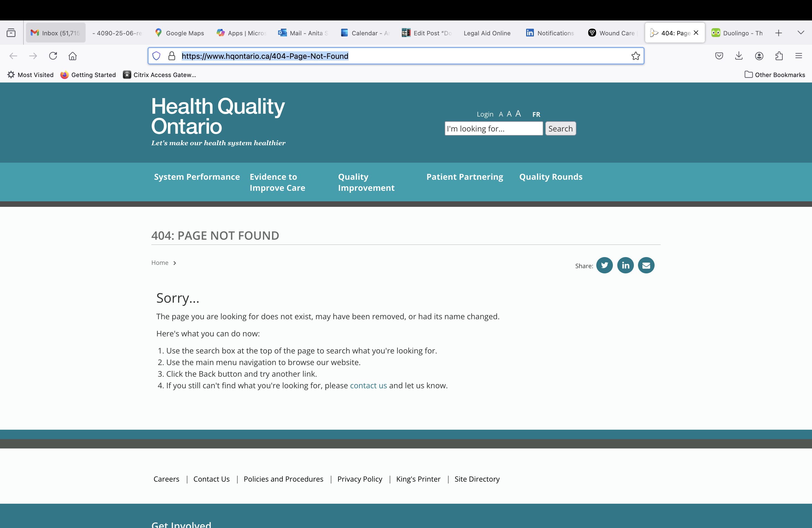Screen dimensions: 812x528
Task: Open the contact us link
Action: click(x=368, y=386)
